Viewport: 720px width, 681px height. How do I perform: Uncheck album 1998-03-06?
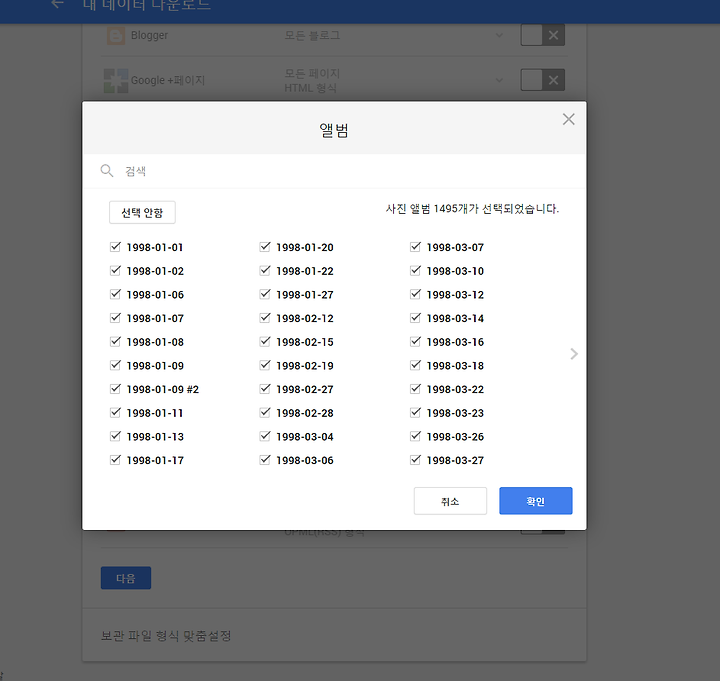(265, 460)
